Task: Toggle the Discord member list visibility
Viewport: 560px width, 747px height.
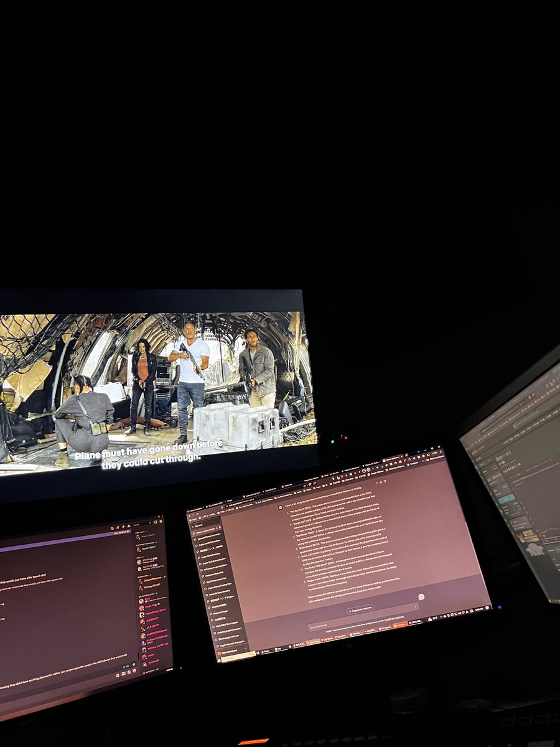Action: (x=129, y=526)
